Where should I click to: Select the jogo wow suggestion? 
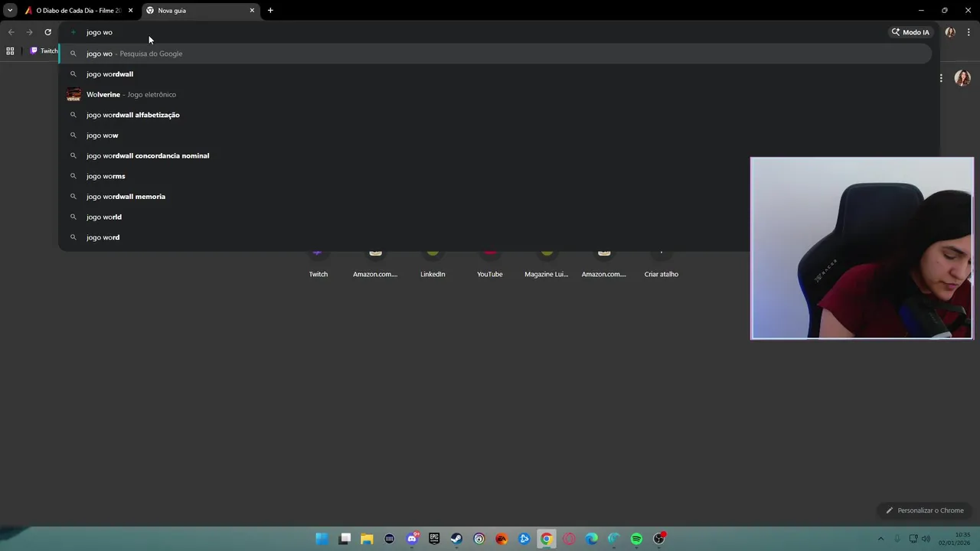495,135
